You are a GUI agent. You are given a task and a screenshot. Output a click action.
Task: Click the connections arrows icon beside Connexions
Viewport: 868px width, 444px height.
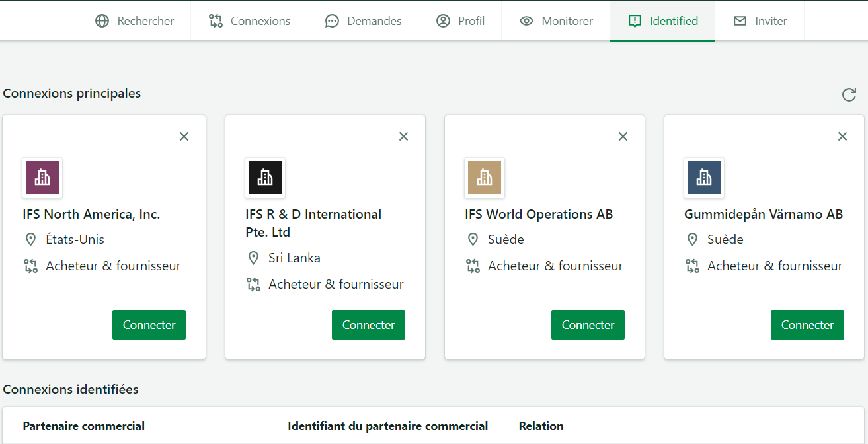(216, 21)
